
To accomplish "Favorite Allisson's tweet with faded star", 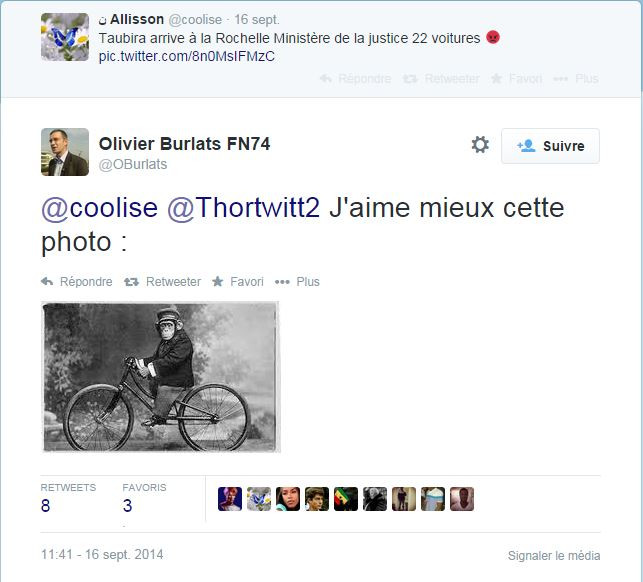I will [x=516, y=78].
